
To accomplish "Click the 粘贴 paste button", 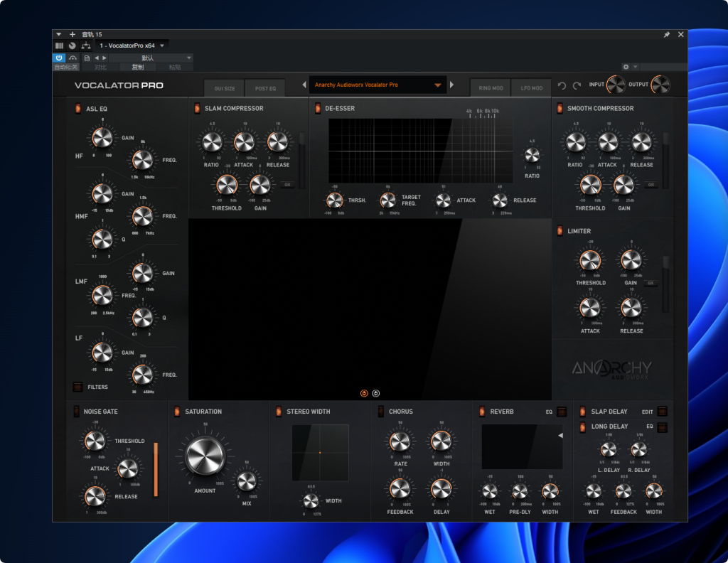I will [175, 68].
